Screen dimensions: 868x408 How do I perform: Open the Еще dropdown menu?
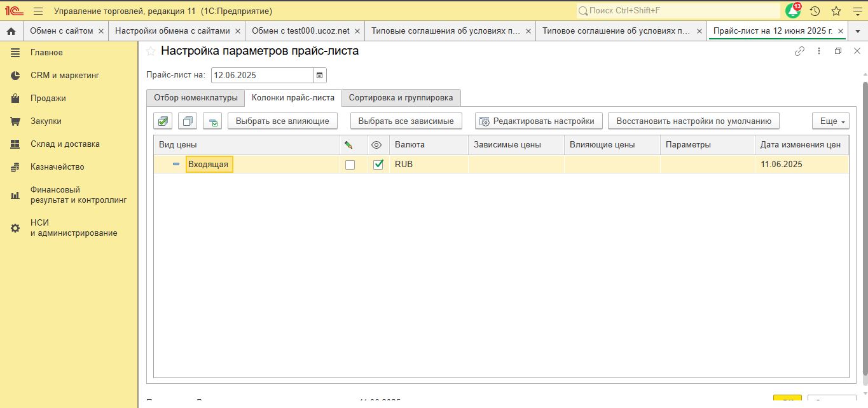click(x=830, y=121)
